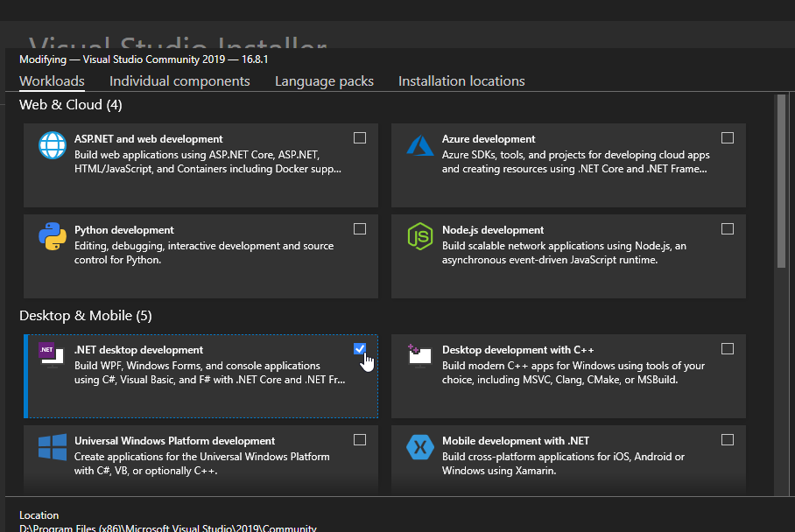This screenshot has height=532, width=795.
Task: Click the Azure development logo icon
Action: pos(420,145)
